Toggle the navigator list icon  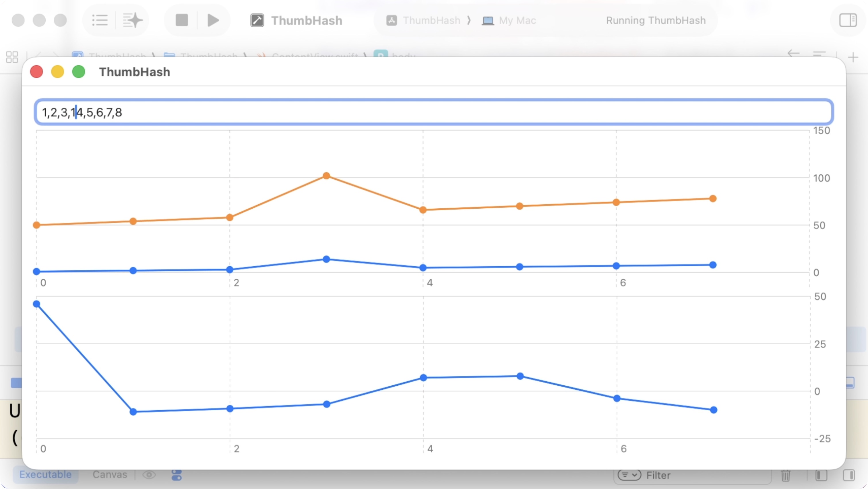[x=100, y=20]
